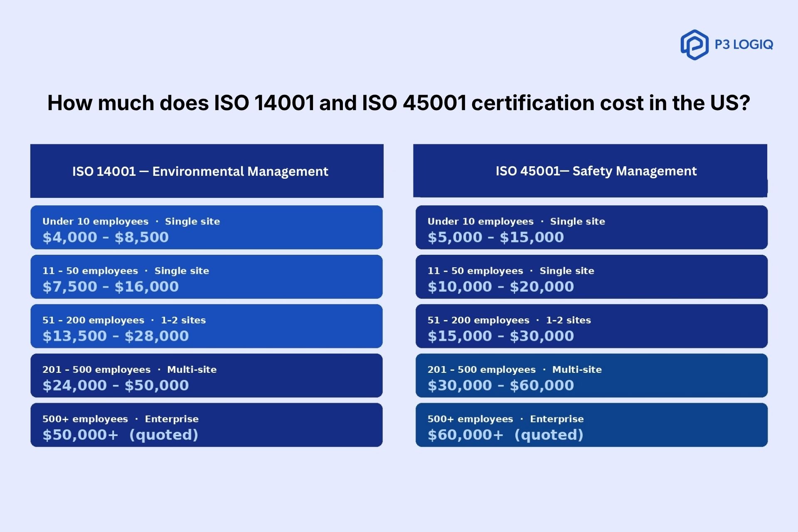
Task: Click the $60,000+ (quoted) price
Action: [506, 435]
